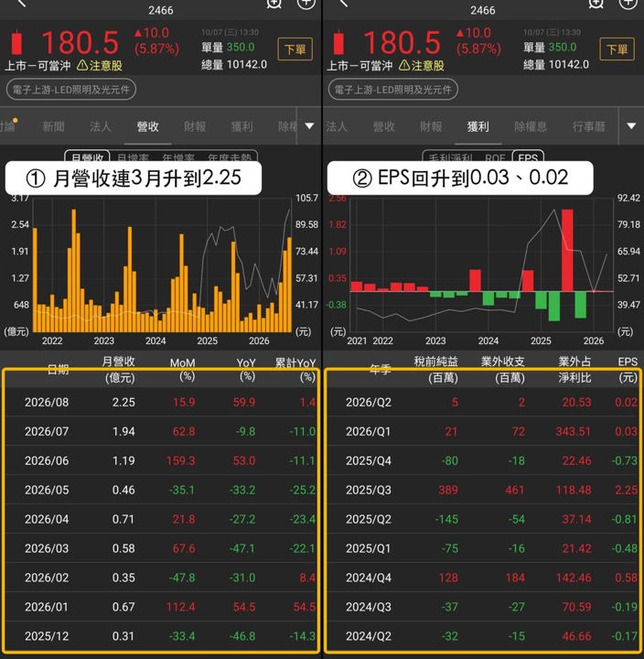Tap 月營收 column header
The height and width of the screenshot is (659, 644).
(119, 370)
